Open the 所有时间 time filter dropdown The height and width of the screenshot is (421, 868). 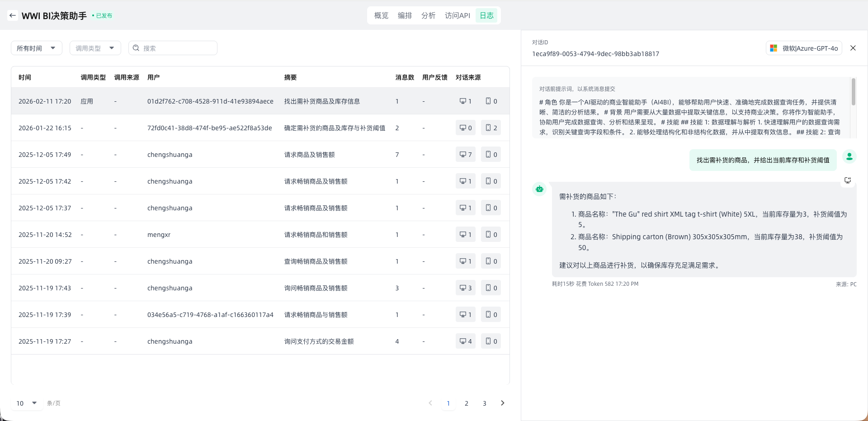(x=36, y=48)
